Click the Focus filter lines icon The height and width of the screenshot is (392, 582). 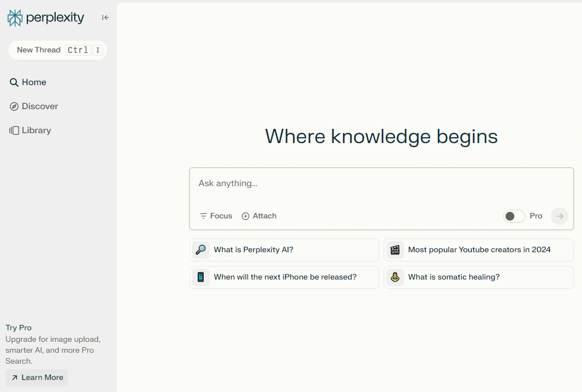pos(204,216)
